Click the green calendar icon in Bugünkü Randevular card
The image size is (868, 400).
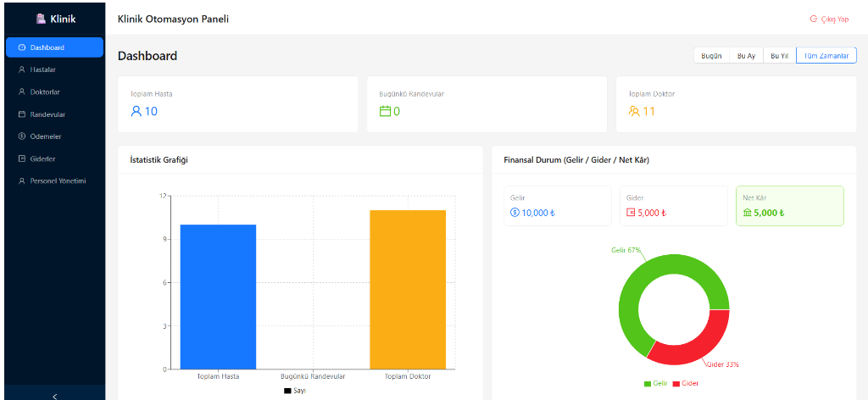pyautogui.click(x=386, y=111)
